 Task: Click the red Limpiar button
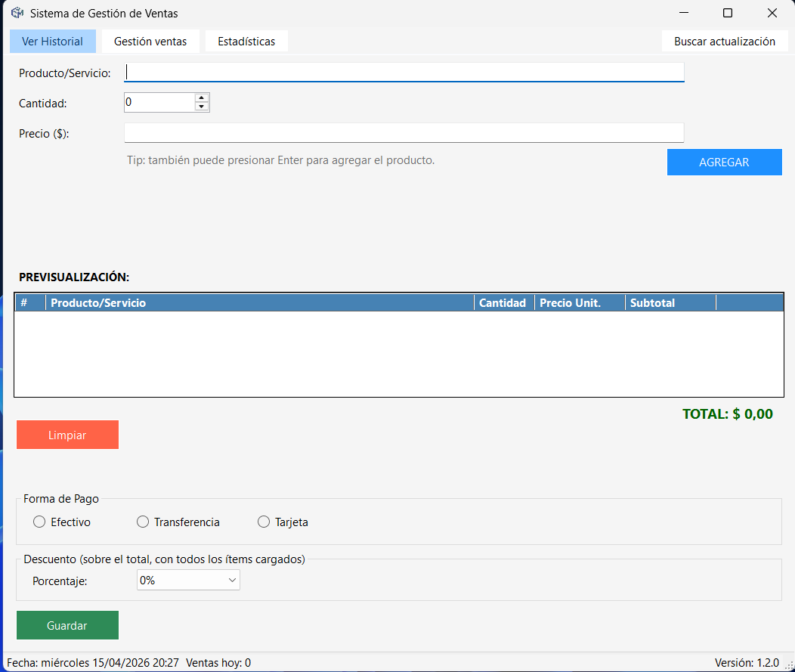(67, 435)
